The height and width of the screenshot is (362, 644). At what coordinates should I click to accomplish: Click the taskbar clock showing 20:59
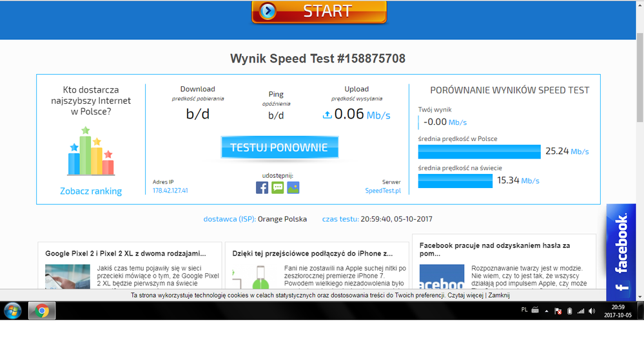[618, 310]
